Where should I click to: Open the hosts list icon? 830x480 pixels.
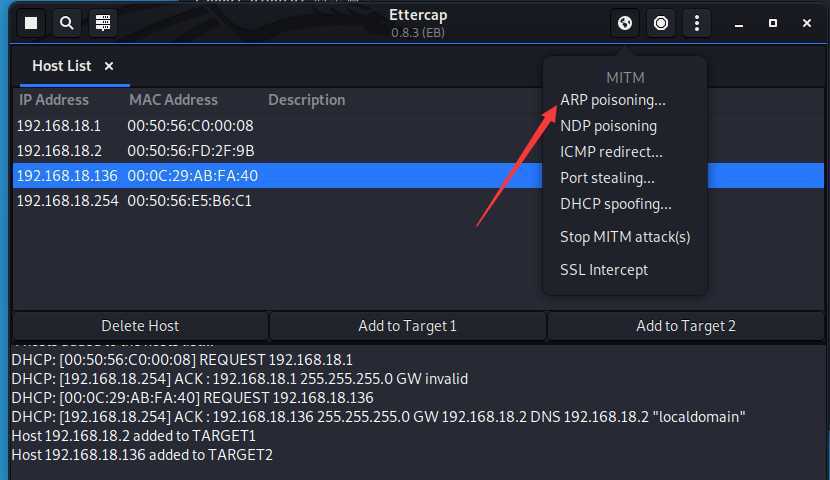pos(103,23)
